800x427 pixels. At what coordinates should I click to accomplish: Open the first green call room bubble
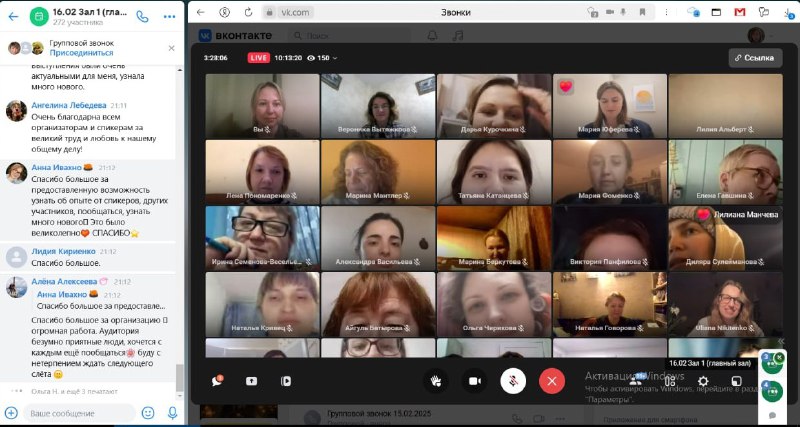772,363
